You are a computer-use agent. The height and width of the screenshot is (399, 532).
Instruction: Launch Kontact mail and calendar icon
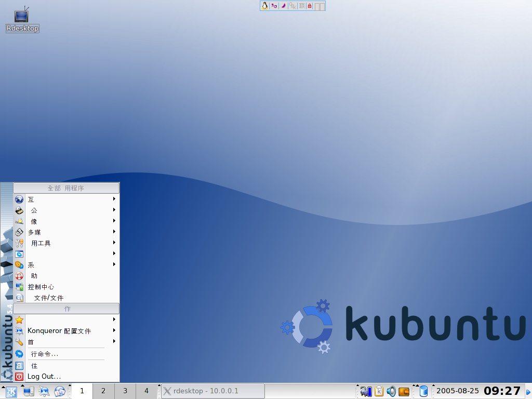click(60, 392)
